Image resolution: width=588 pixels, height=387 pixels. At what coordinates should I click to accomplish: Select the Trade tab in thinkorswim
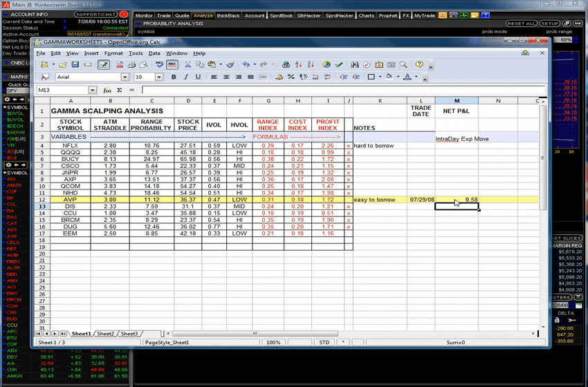(x=163, y=15)
